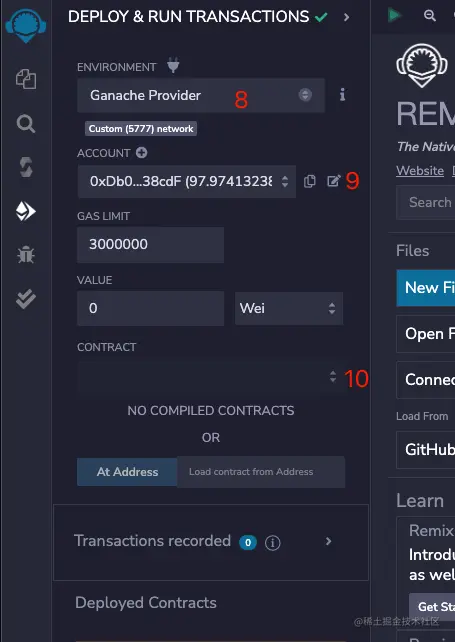Image resolution: width=455 pixels, height=642 pixels.
Task: Open the Wei unit dropdown
Action: tap(289, 308)
